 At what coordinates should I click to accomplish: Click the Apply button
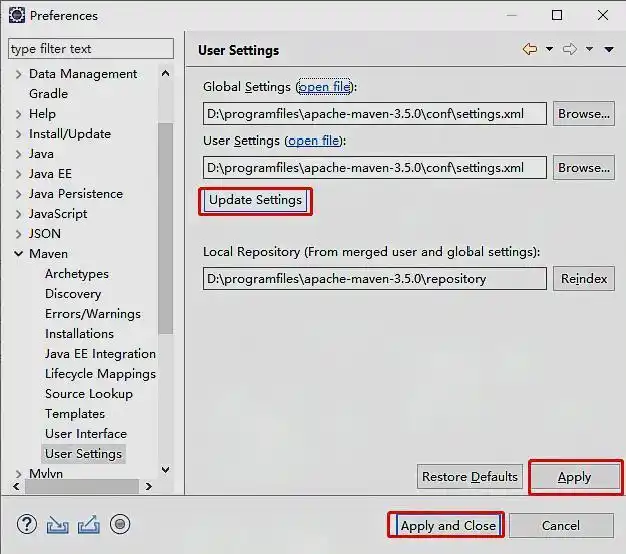point(574,477)
